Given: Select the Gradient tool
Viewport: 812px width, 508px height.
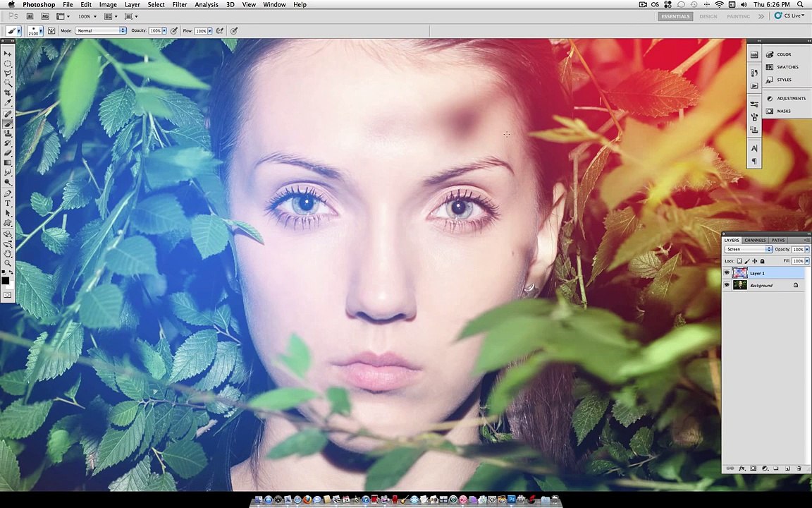Looking at the screenshot, I should pos(8,162).
